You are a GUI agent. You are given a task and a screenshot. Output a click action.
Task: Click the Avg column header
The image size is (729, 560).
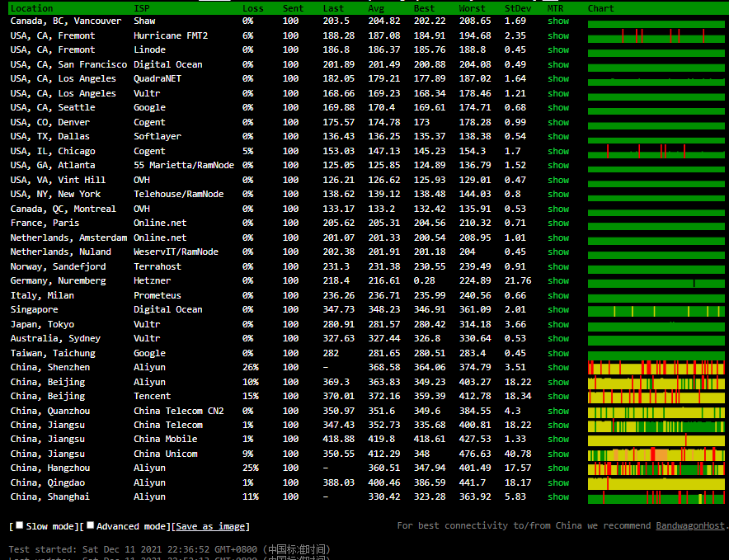tap(376, 8)
